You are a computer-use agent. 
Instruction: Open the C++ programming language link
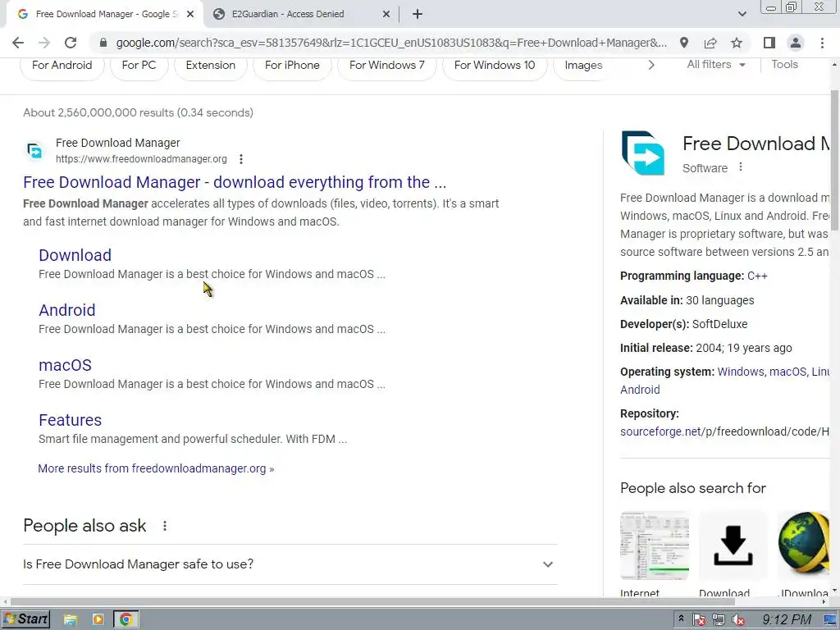757,276
